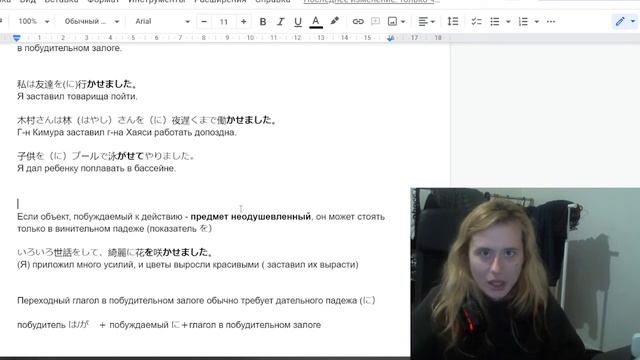
Task: Click bold text 'предмет неодушевленный'
Action: point(251,217)
